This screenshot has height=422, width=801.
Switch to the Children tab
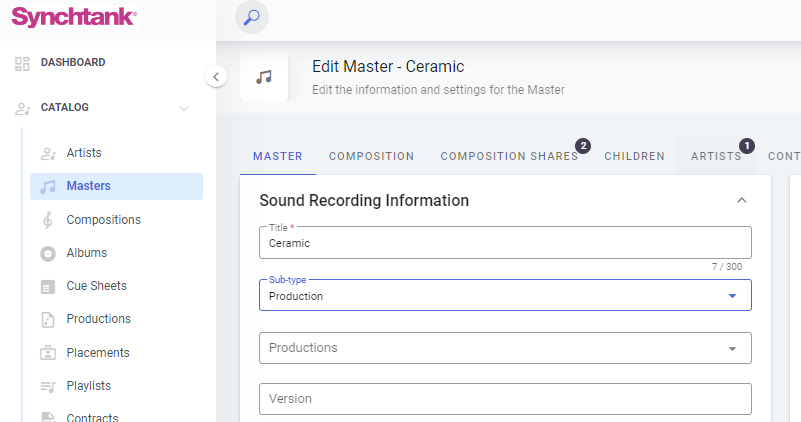(x=634, y=156)
